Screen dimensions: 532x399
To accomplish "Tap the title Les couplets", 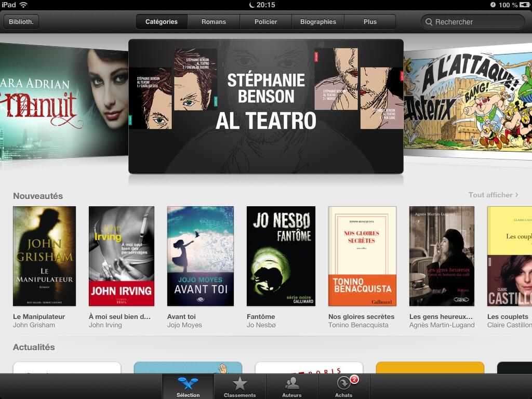I will point(508,316).
